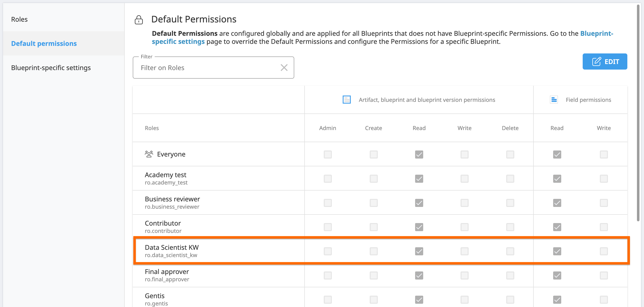Toggle Contributor artifact Read checkbox

point(419,227)
